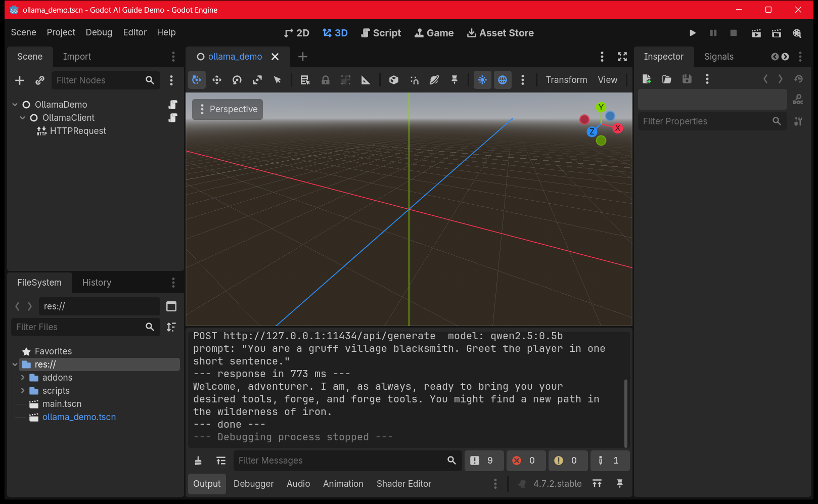Run the project with play button
The width and height of the screenshot is (818, 504).
click(x=693, y=33)
